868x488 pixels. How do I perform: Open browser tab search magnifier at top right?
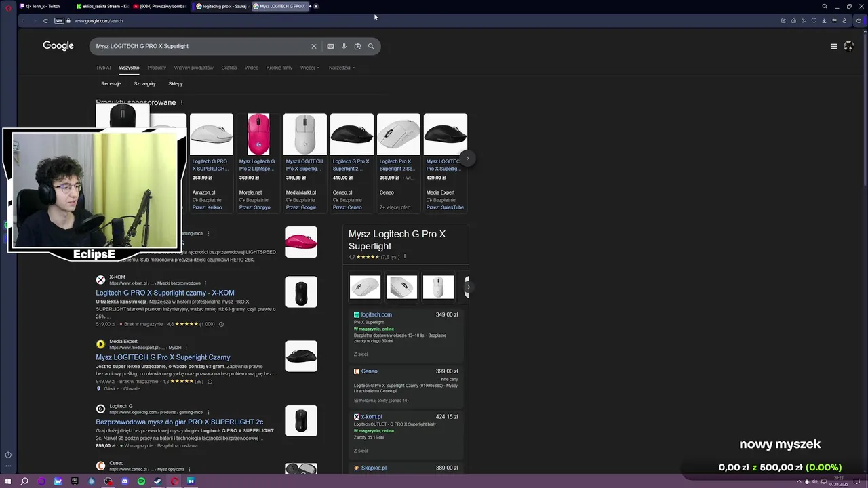[x=825, y=6]
